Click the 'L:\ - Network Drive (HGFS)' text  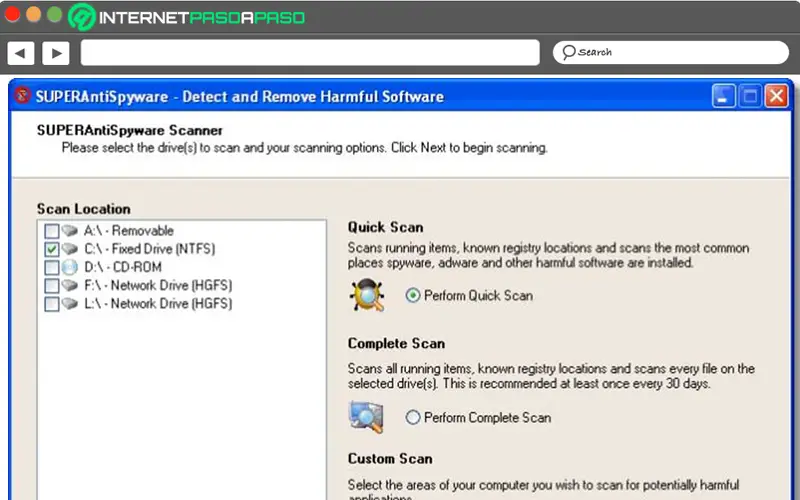(x=158, y=304)
